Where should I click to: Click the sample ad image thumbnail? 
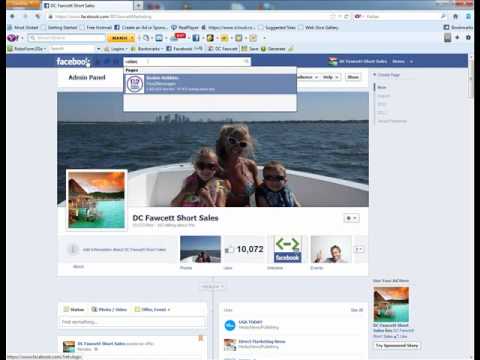pos(391,304)
